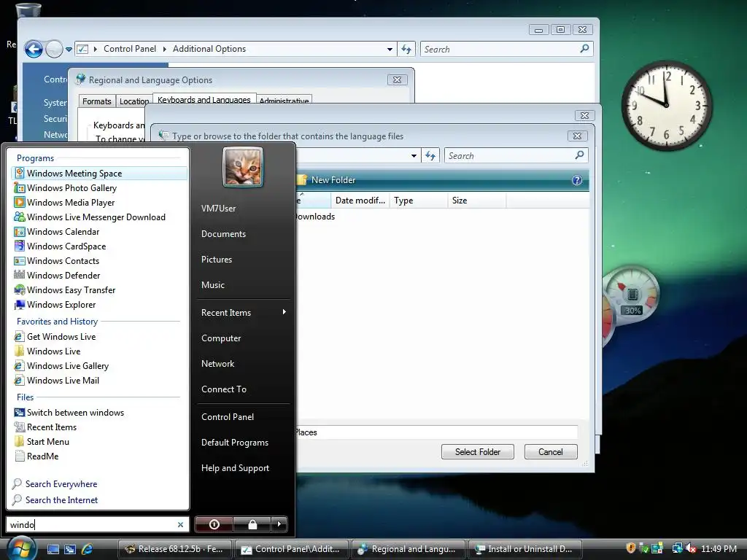
Task: Click the user account cat picture
Action: 243,167
